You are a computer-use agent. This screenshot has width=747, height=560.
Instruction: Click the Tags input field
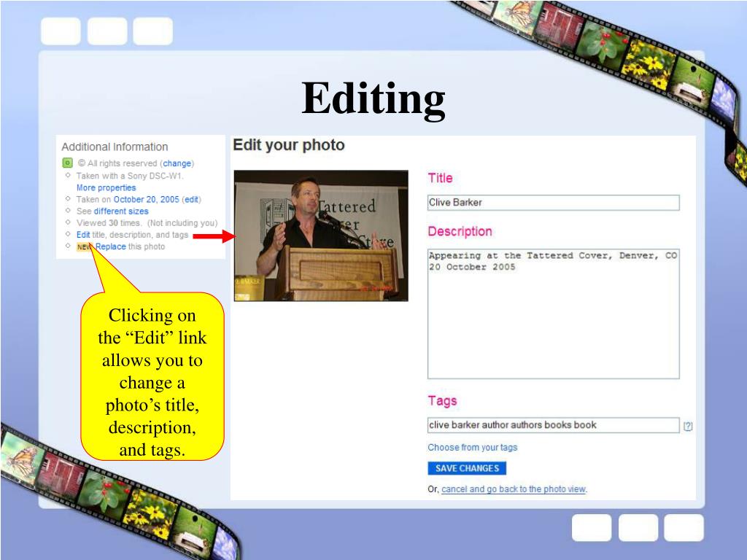[553, 425]
